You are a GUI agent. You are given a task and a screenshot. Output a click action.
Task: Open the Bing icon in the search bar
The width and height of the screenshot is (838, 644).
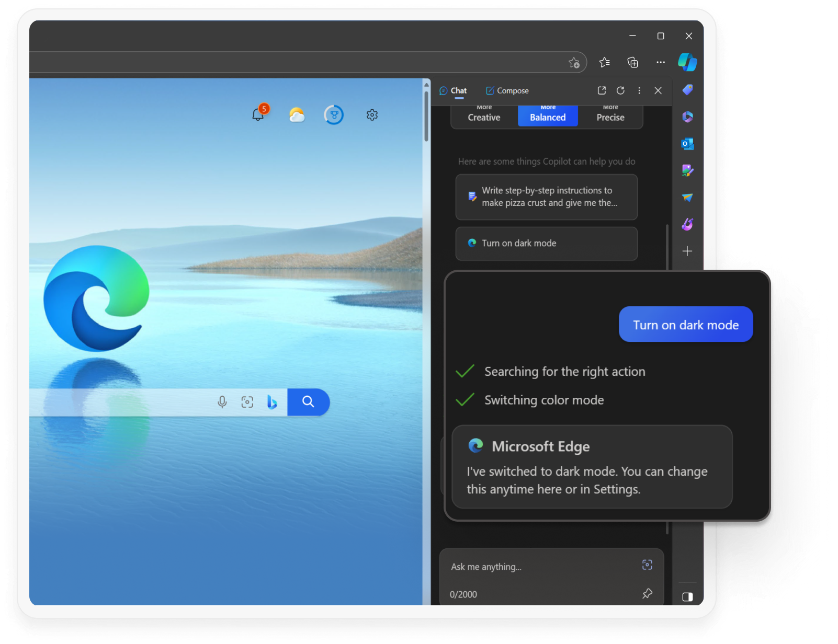point(272,402)
